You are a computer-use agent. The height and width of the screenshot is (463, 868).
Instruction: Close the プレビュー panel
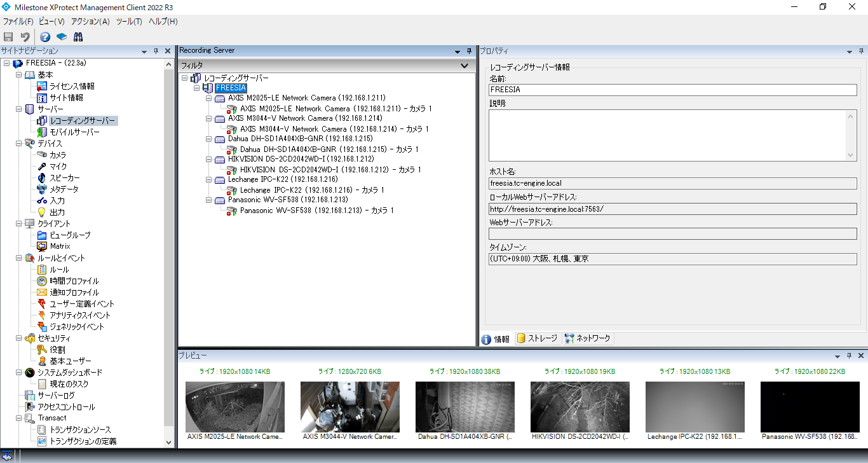coord(861,356)
